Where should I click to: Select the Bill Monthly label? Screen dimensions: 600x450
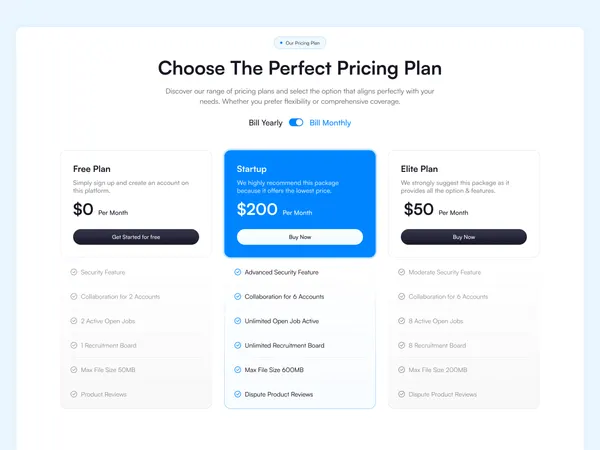330,123
